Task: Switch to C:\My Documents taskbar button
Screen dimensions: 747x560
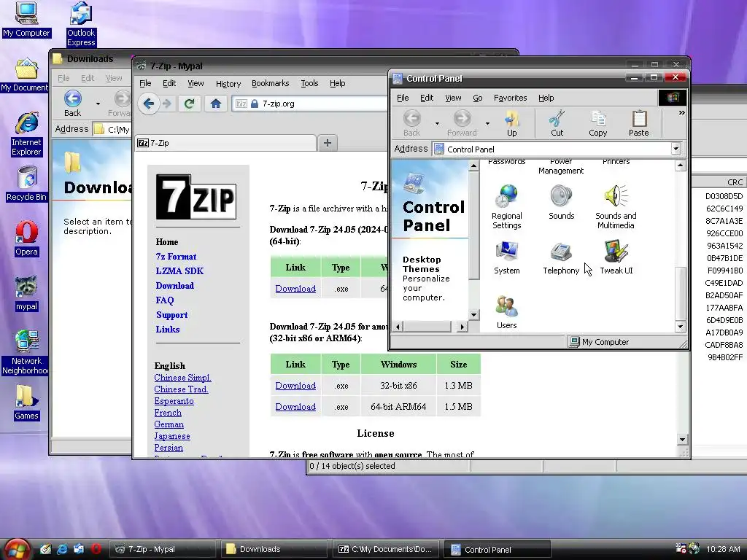Action: [x=387, y=549]
